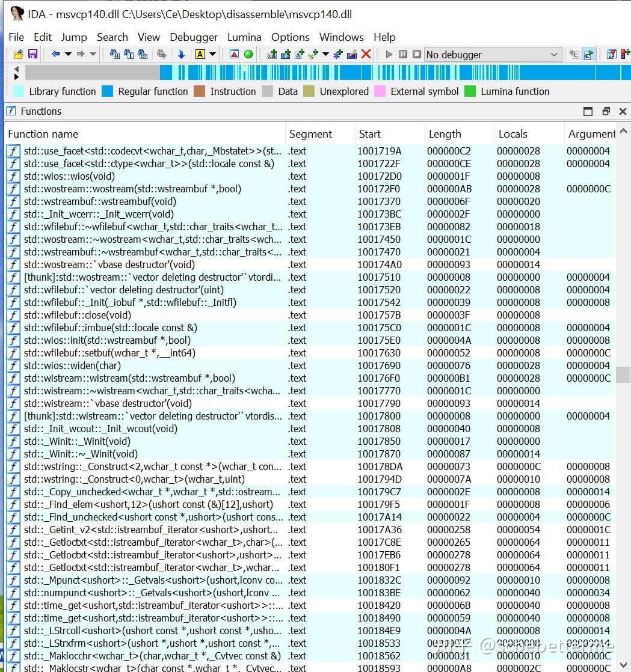Open the jump-back history dropdown arrow
The width and height of the screenshot is (631, 672).
pyautogui.click(x=68, y=55)
